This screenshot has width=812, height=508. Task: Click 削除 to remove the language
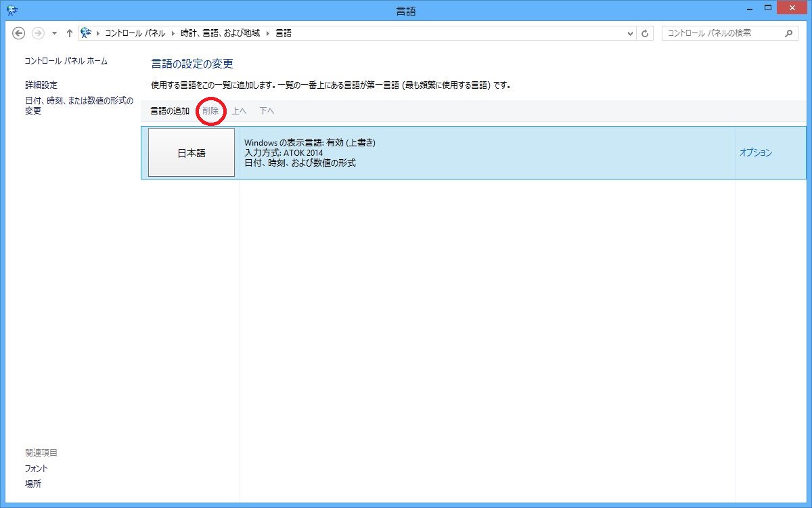coord(210,111)
